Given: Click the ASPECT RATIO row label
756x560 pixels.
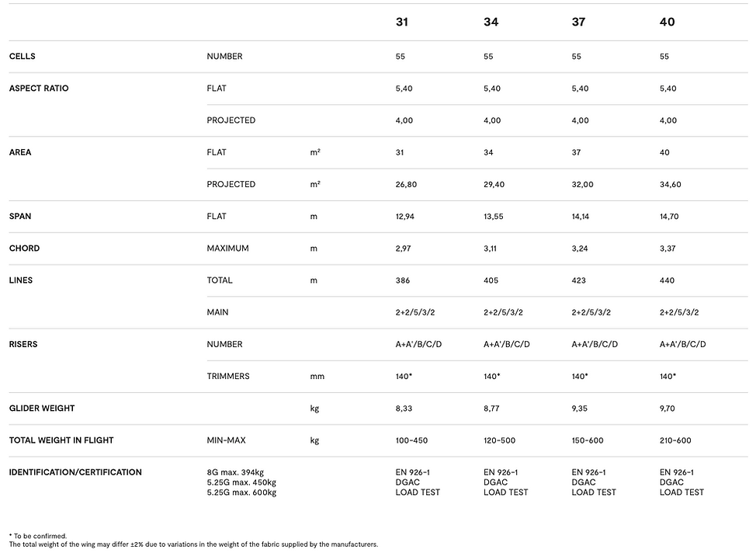Looking at the screenshot, I should pyautogui.click(x=39, y=89).
